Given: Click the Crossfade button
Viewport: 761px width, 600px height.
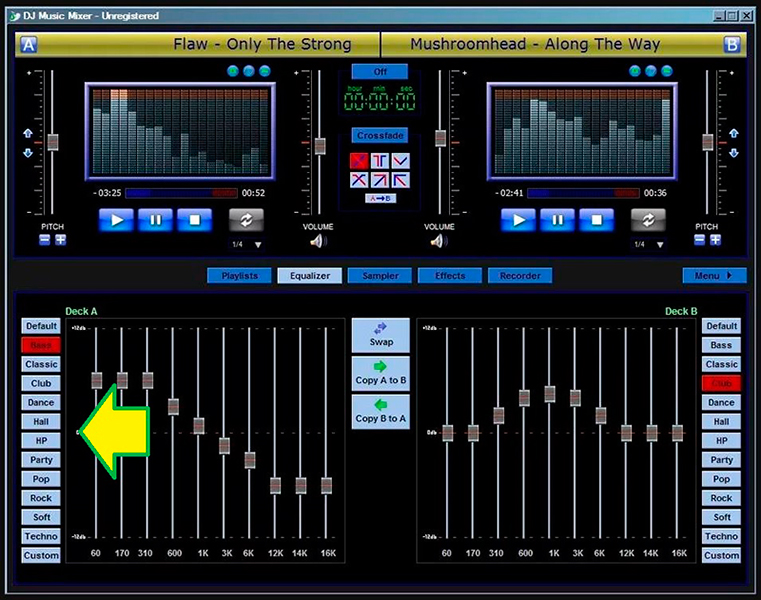Looking at the screenshot, I should coord(380,136).
